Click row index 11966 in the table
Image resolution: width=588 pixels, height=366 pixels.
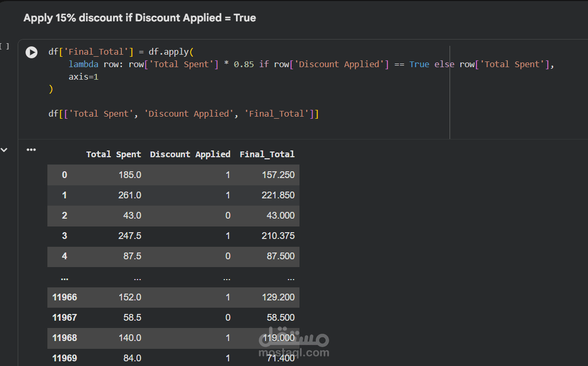pyautogui.click(x=65, y=297)
